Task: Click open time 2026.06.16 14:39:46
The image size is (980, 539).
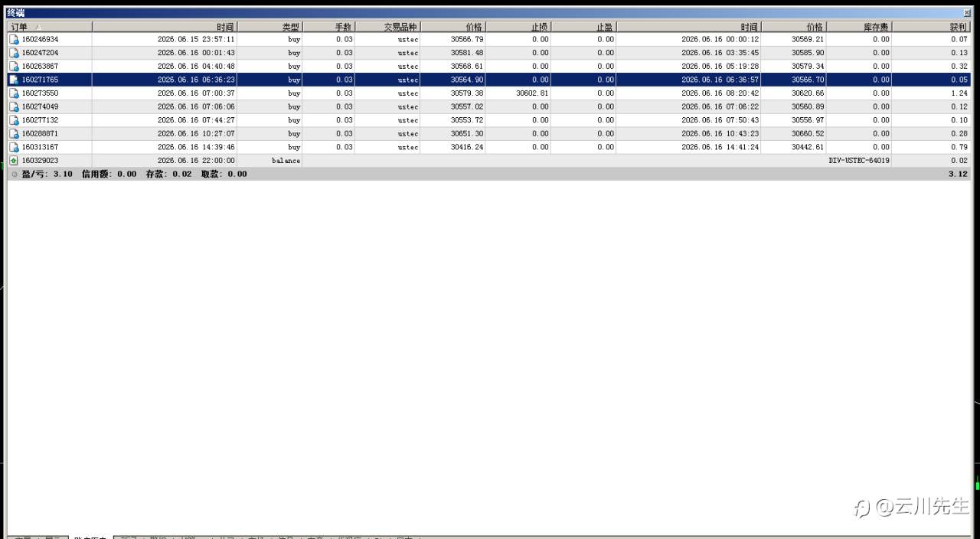Action: (x=196, y=147)
